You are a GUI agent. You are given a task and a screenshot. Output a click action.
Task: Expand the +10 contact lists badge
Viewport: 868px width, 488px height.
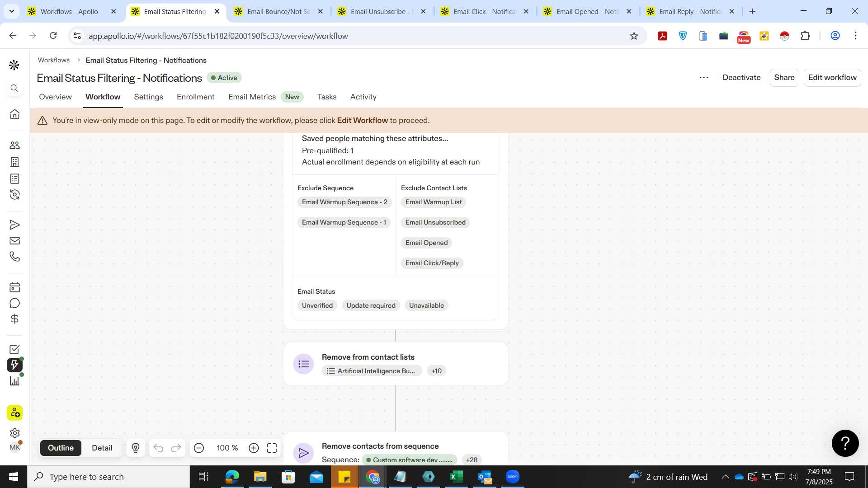pyautogui.click(x=436, y=371)
